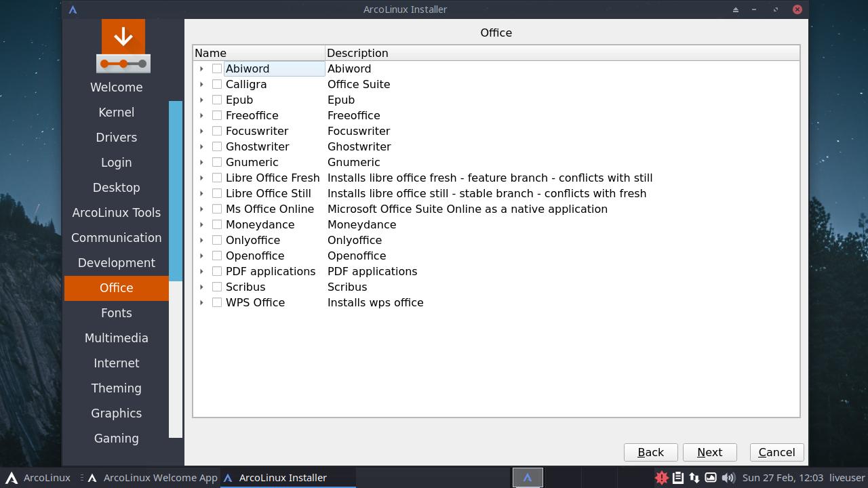Enable the Onlyoffice checkbox
The height and width of the screenshot is (488, 868).
coord(217,240)
